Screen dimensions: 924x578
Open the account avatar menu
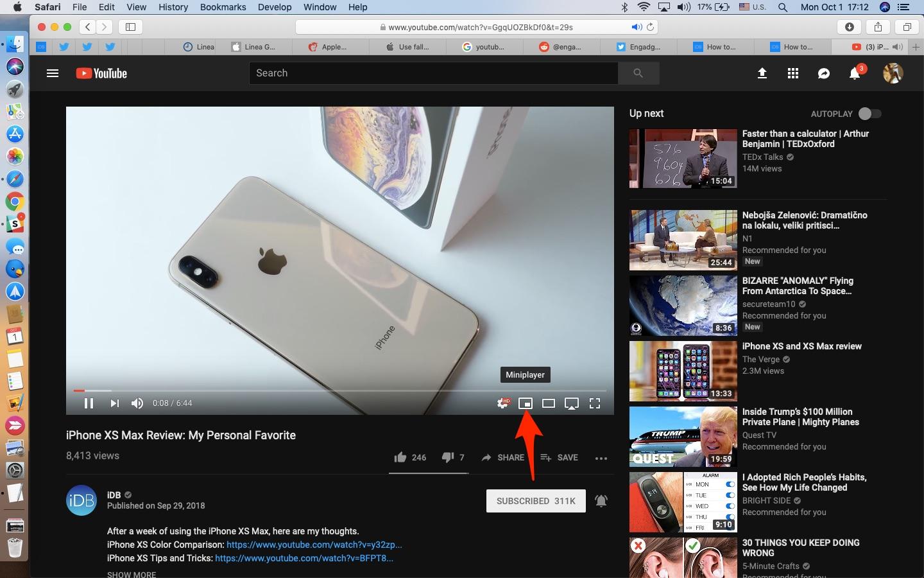[x=893, y=73]
